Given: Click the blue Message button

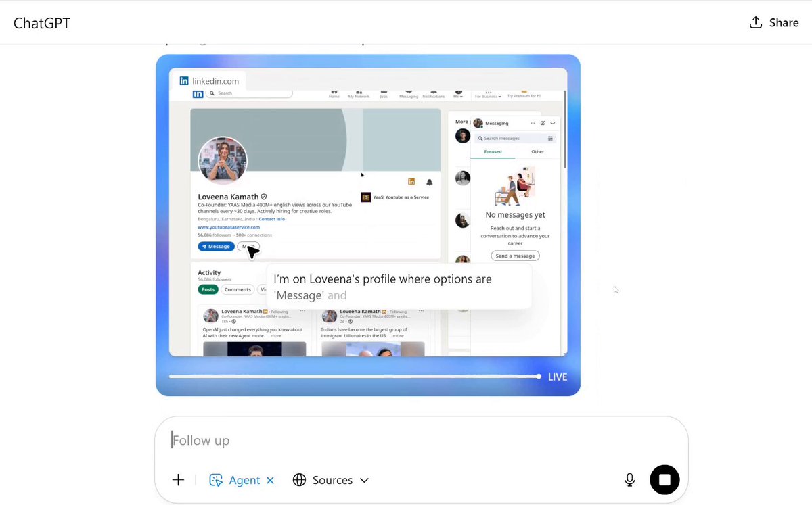Looking at the screenshot, I should [216, 247].
